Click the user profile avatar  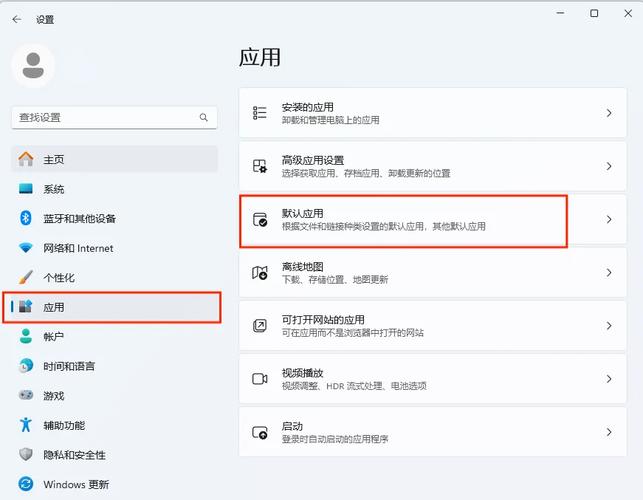click(33, 66)
